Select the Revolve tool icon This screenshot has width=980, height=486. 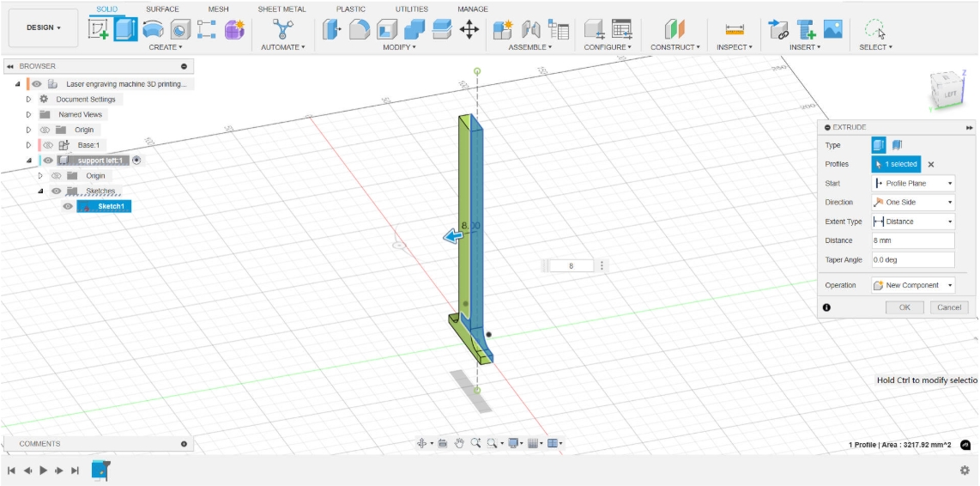pyautogui.click(x=153, y=29)
